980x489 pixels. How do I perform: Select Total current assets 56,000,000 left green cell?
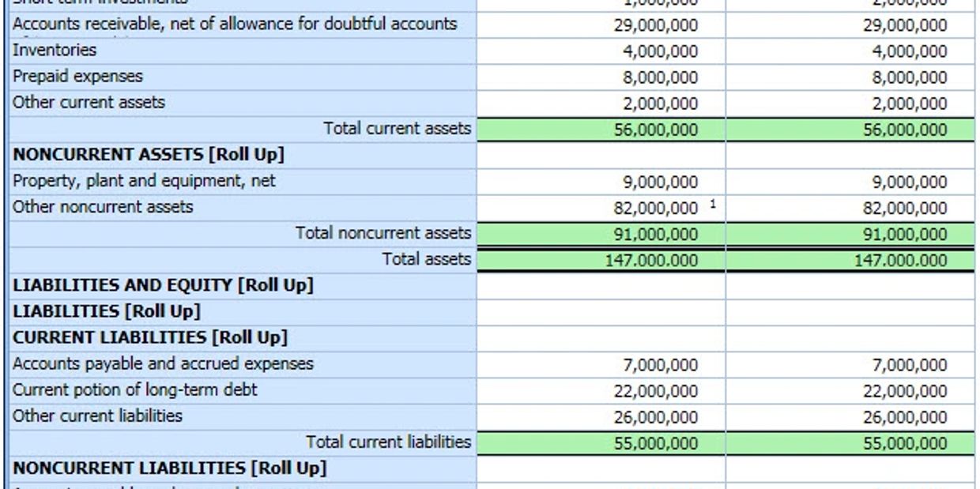tap(601, 130)
